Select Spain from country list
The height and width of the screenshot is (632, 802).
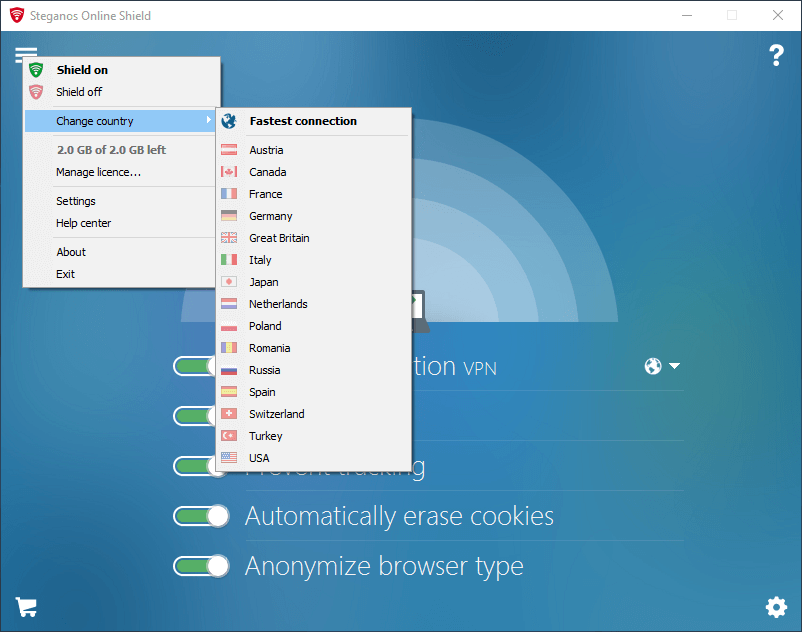pyautogui.click(x=314, y=392)
